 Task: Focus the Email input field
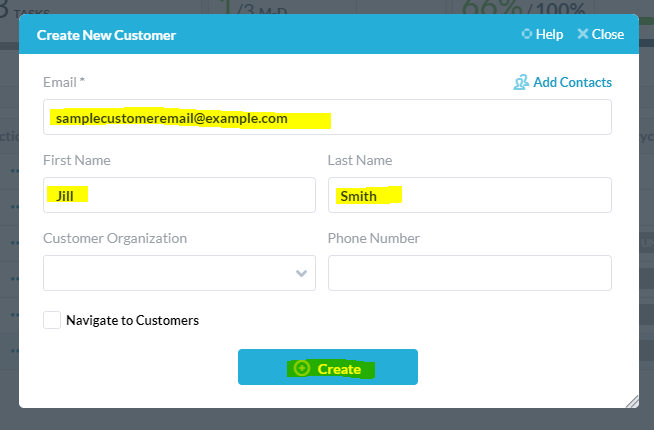pos(327,117)
